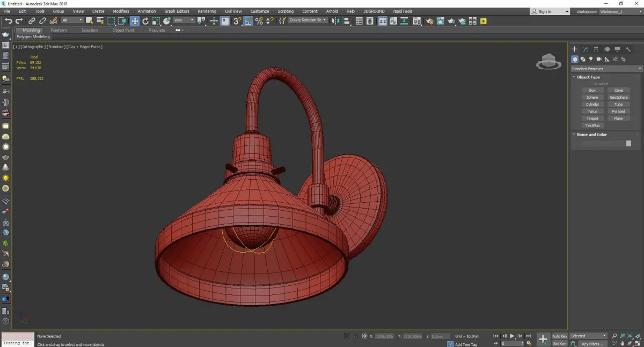Toggle the Percent Snap button
The width and height of the screenshot is (644, 347).
coord(259,21)
